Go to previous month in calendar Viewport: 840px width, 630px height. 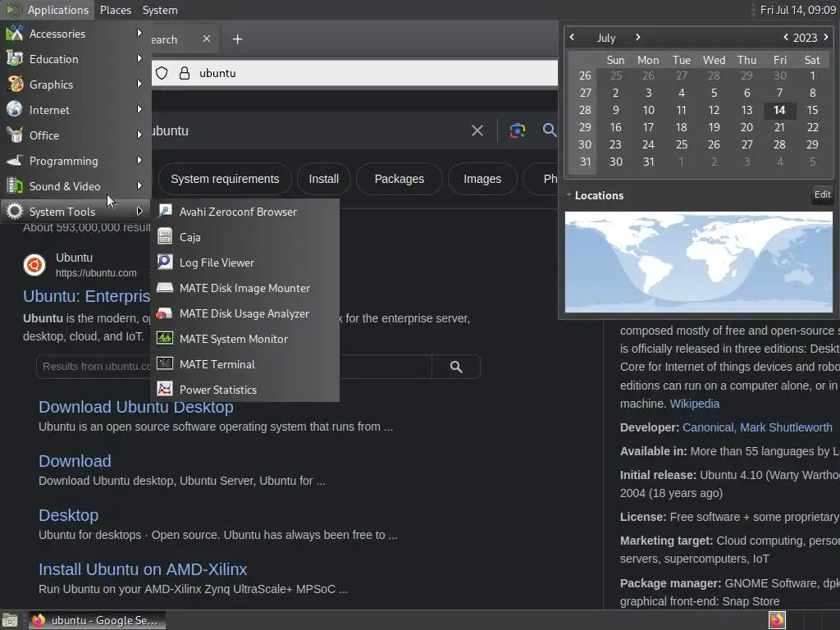[572, 38]
